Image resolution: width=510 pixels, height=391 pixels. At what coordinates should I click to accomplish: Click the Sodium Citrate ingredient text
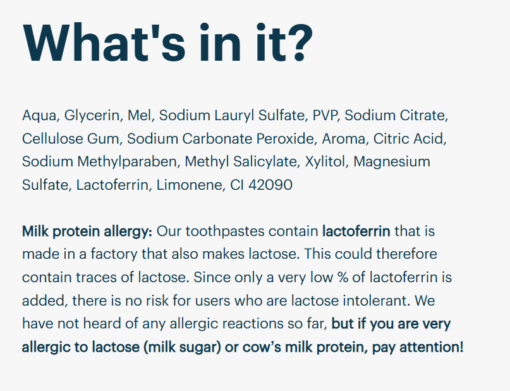click(x=396, y=115)
